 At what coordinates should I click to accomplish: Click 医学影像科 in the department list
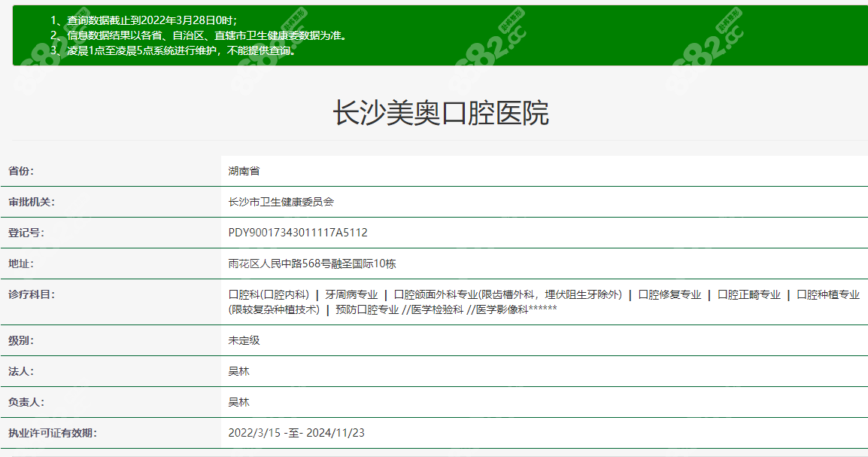tap(502, 309)
